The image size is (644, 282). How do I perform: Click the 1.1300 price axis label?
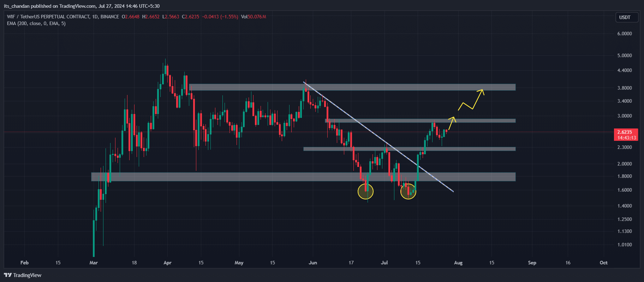coord(625,231)
